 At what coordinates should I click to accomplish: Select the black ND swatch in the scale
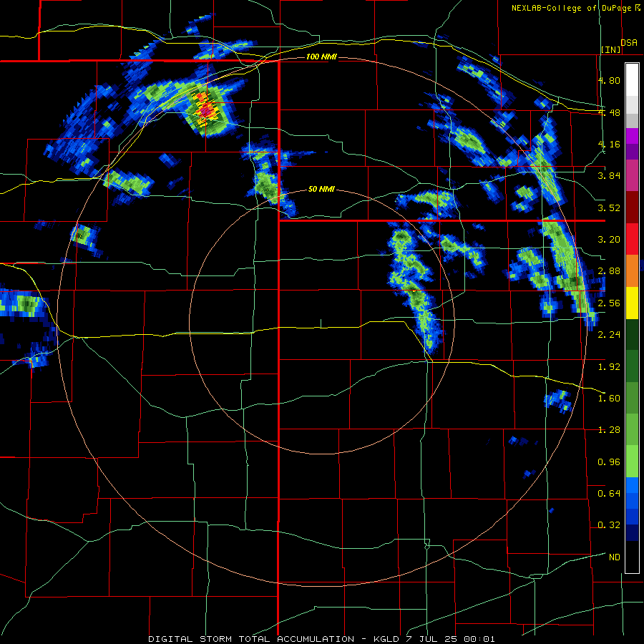pos(632,557)
